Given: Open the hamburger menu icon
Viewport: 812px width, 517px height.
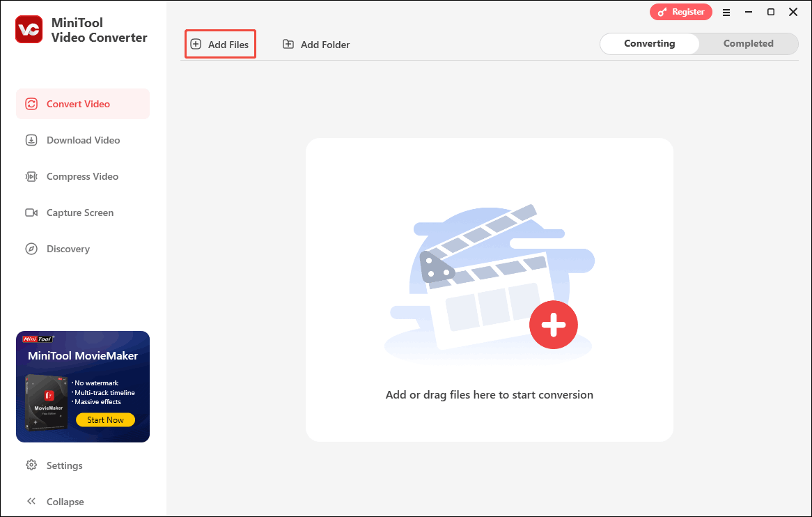Looking at the screenshot, I should 726,13.
